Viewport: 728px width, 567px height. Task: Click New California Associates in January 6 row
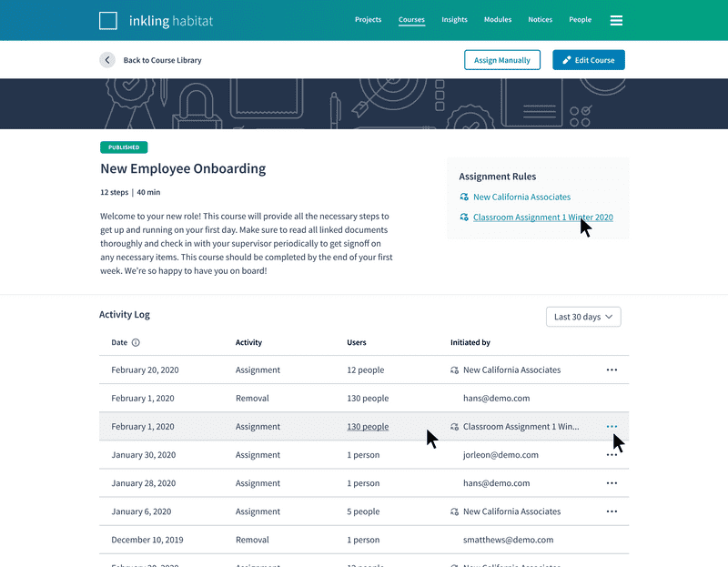(511, 511)
